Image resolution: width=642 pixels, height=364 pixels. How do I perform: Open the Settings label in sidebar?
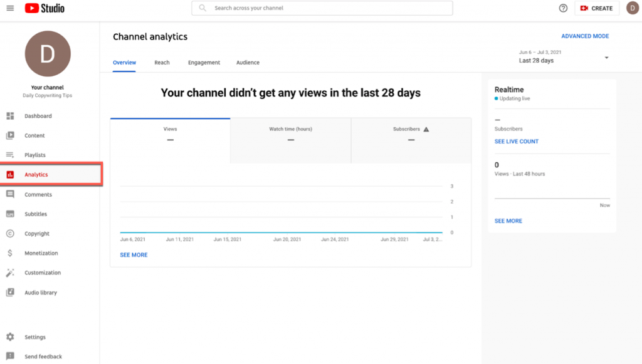[x=35, y=337]
